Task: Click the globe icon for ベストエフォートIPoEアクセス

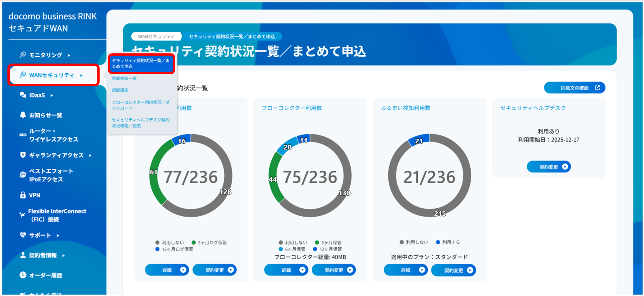Action: (x=23, y=175)
